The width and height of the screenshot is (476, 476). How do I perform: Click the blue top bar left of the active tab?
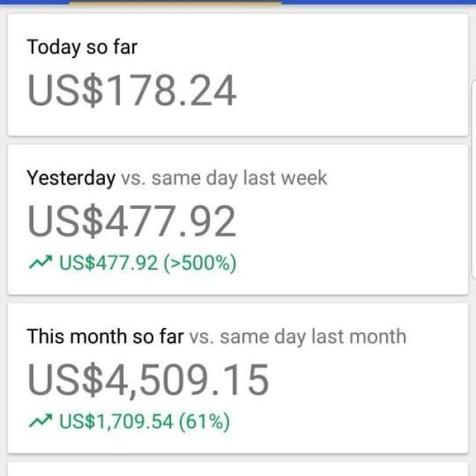(35, 2)
